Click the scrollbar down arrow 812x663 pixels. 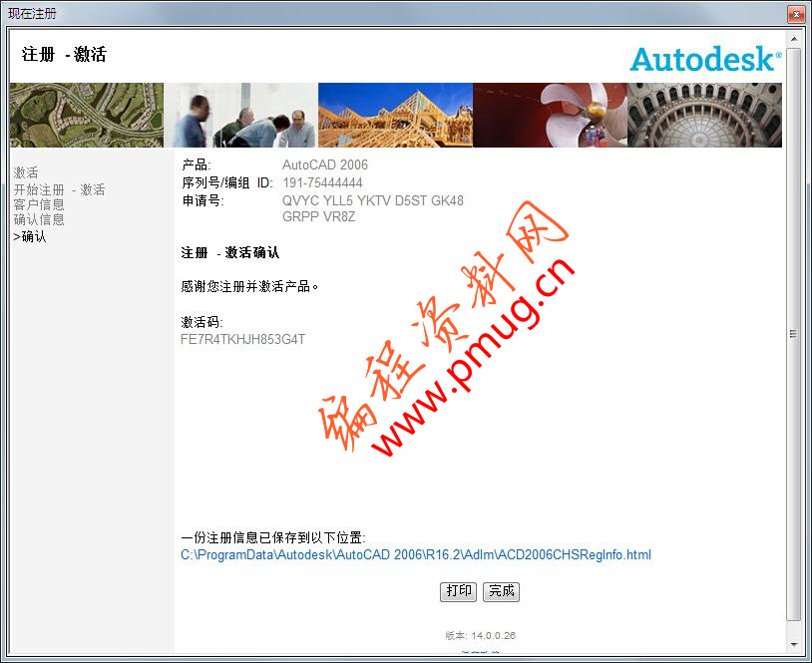794,644
